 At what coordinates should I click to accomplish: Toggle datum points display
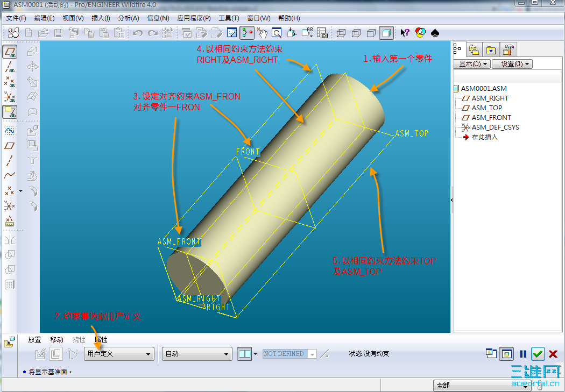click(10, 82)
